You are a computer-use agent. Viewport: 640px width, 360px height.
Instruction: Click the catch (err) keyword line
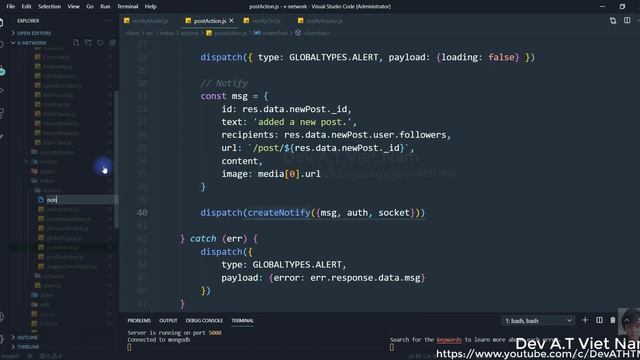click(218, 239)
